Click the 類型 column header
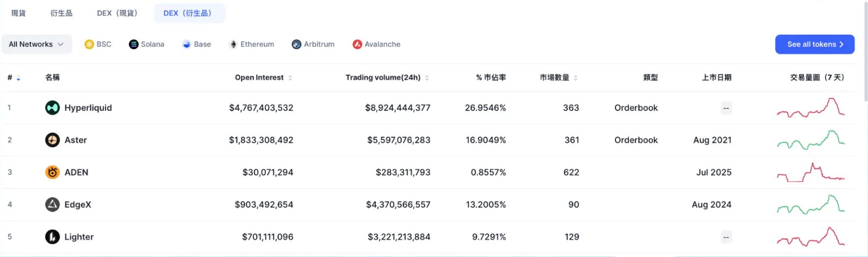 pyautogui.click(x=651, y=78)
